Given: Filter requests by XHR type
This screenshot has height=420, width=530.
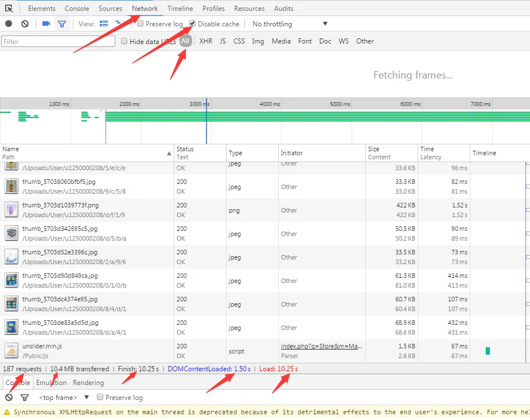Looking at the screenshot, I should point(206,41).
